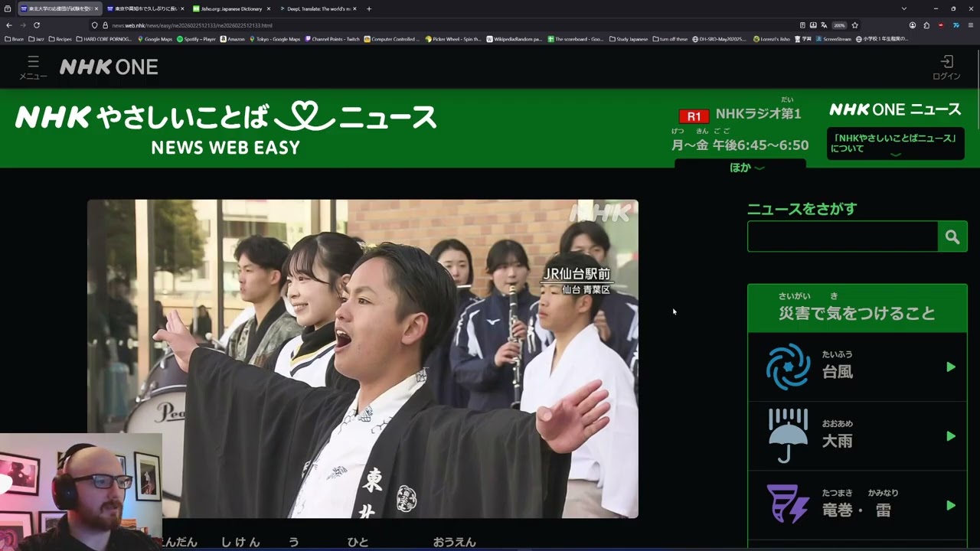This screenshot has width=980, height=551.
Task: Click the ニュースをさがす search text box
Action: click(x=842, y=237)
